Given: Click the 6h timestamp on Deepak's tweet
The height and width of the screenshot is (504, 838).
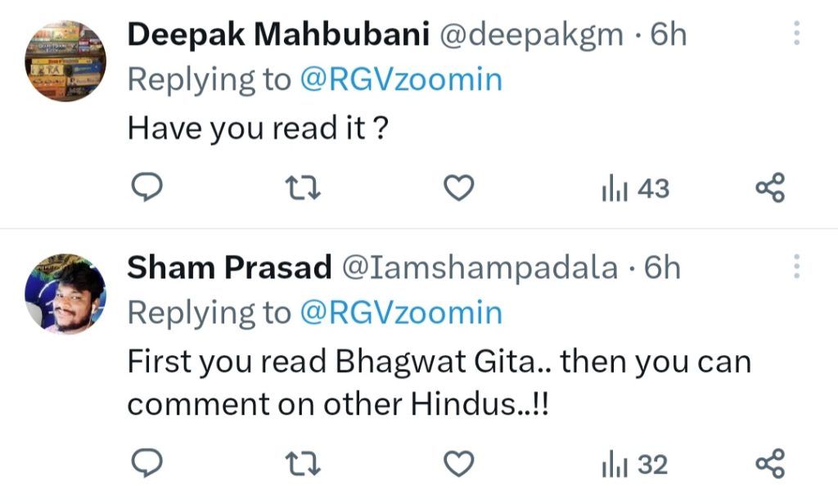Looking at the screenshot, I should [671, 34].
